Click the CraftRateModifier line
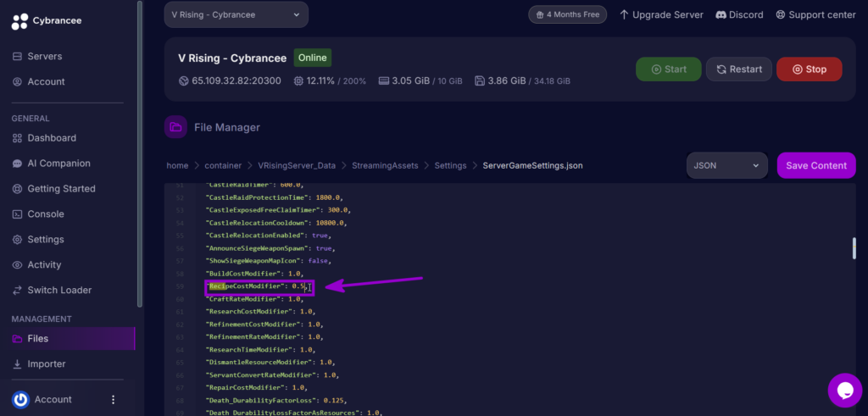The width and height of the screenshot is (868, 416). coord(254,299)
